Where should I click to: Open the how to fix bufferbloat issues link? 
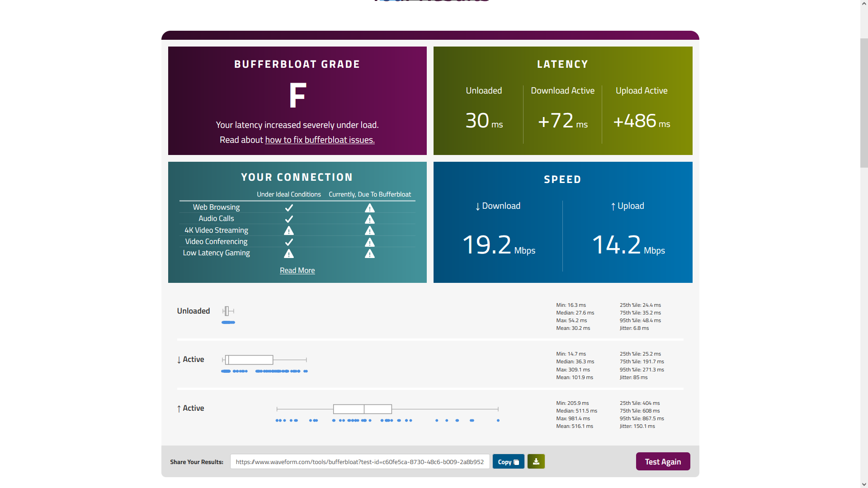(320, 140)
